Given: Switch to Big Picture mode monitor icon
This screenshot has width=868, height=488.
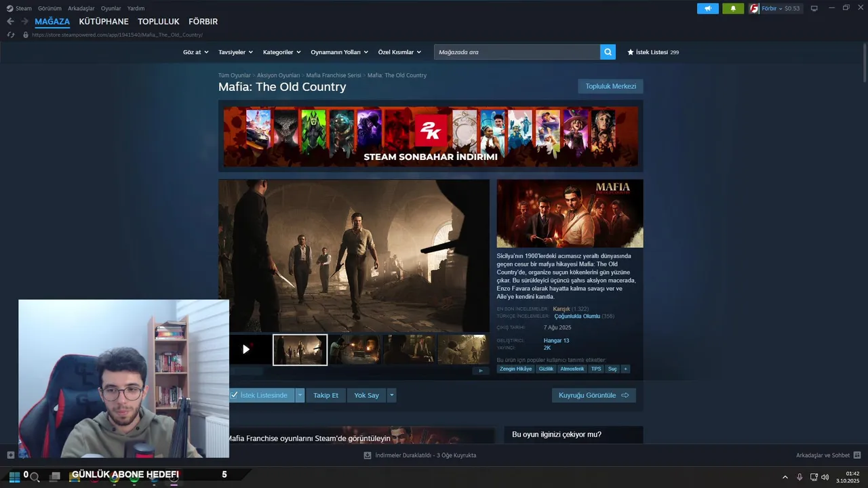Looking at the screenshot, I should (x=814, y=9).
